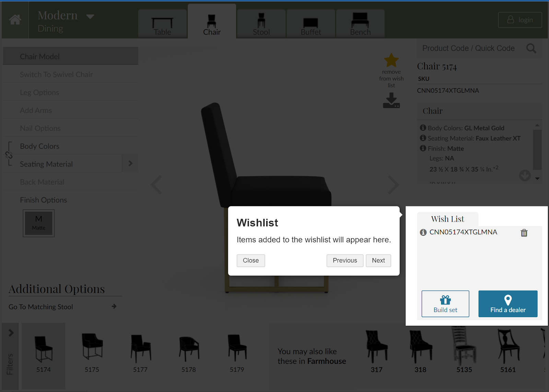Toggle the body/seating link icon

9,155
